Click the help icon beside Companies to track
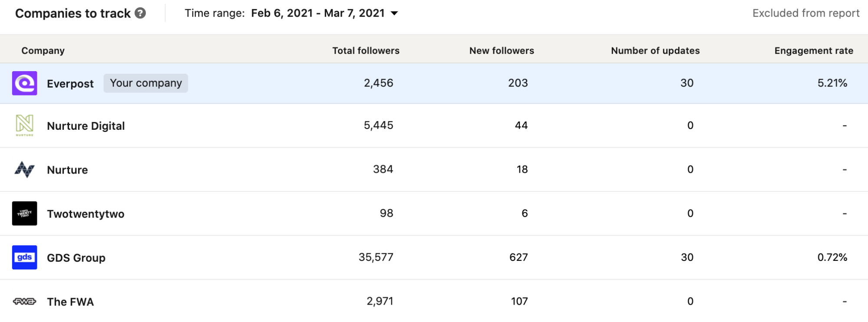 (x=140, y=13)
